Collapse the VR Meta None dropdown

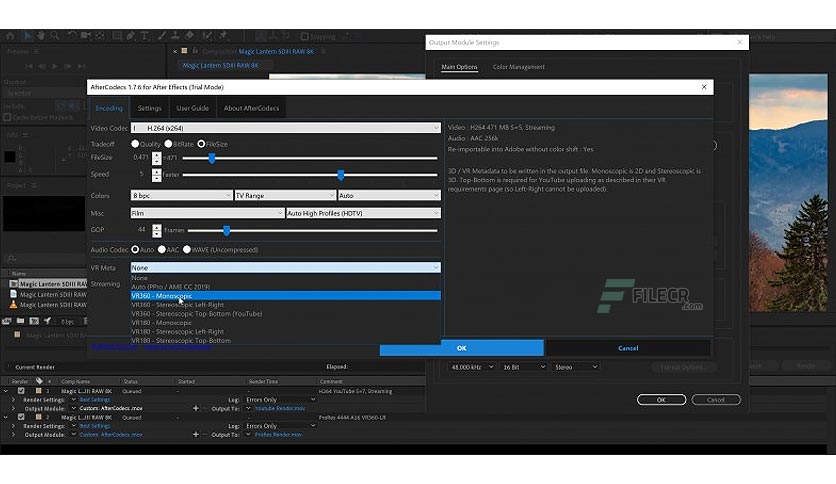point(286,268)
